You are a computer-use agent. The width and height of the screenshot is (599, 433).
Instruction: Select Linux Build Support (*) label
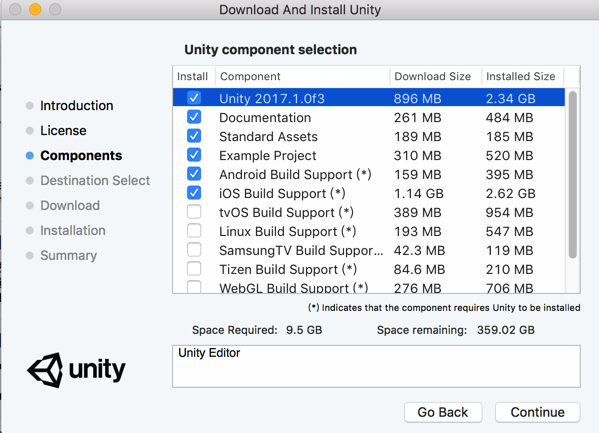click(x=288, y=232)
